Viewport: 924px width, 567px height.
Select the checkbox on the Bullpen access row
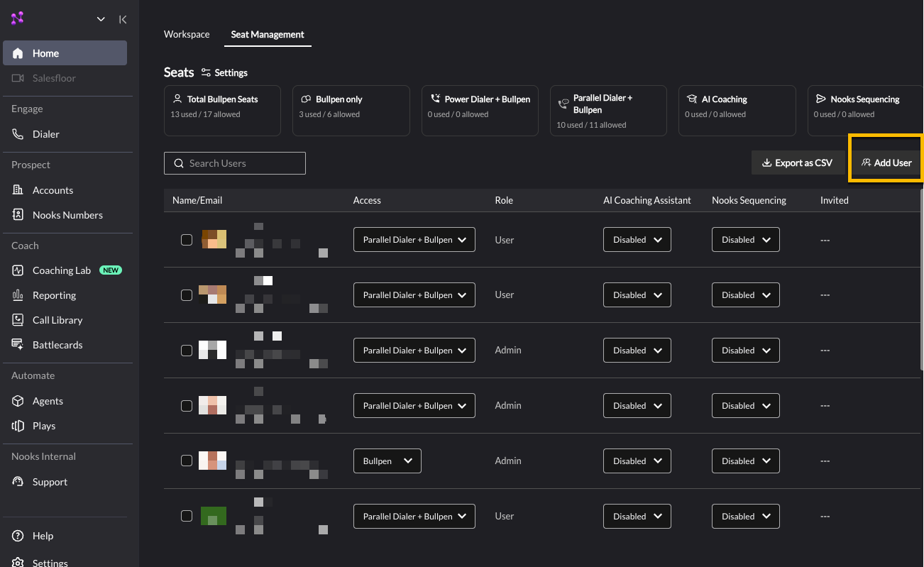[187, 461]
